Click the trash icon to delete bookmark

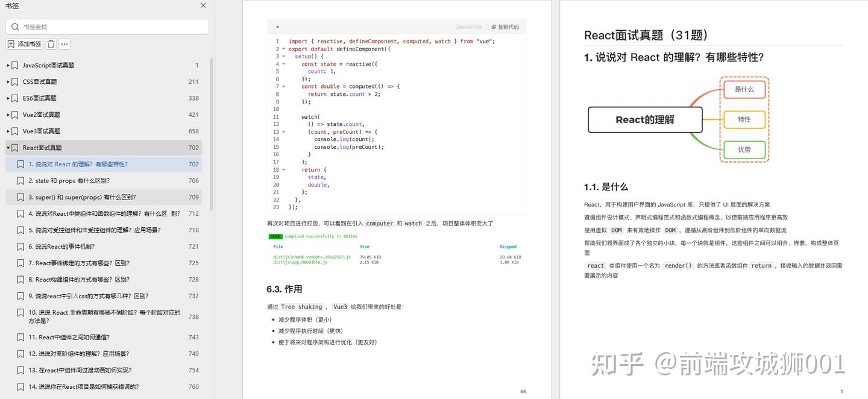pyautogui.click(x=51, y=44)
